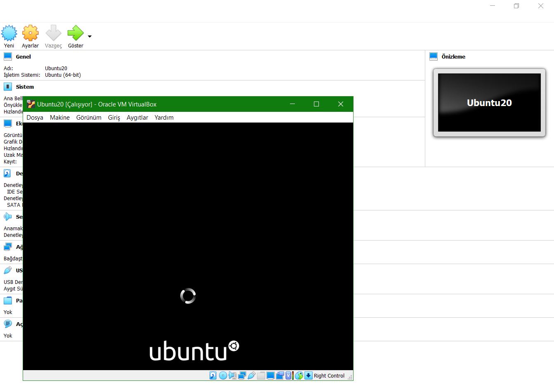Click the network adapters status bar icon
The image size is (554, 392).
(x=242, y=375)
